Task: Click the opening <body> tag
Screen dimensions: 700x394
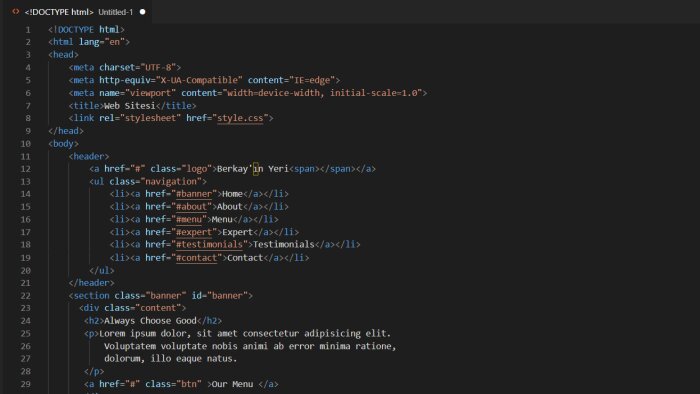Action: 63,144
